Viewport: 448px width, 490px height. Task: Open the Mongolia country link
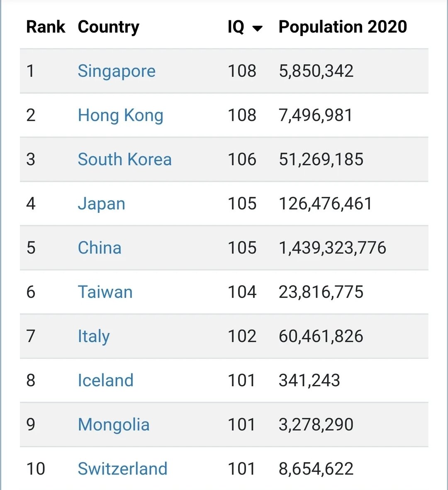click(x=114, y=425)
